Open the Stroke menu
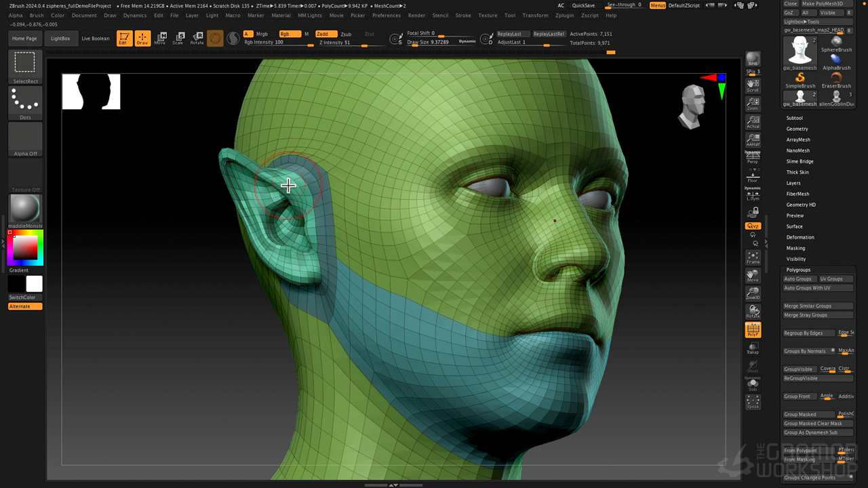 click(x=463, y=15)
